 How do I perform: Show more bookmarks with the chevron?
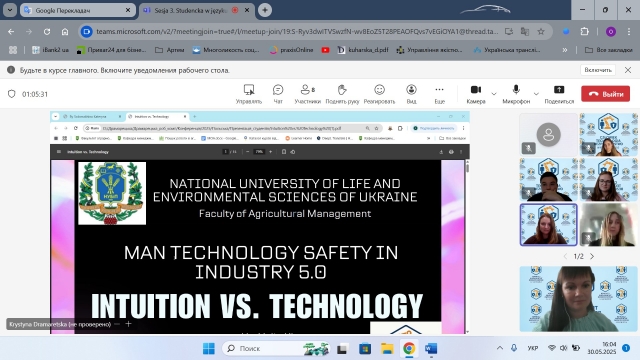[565, 50]
